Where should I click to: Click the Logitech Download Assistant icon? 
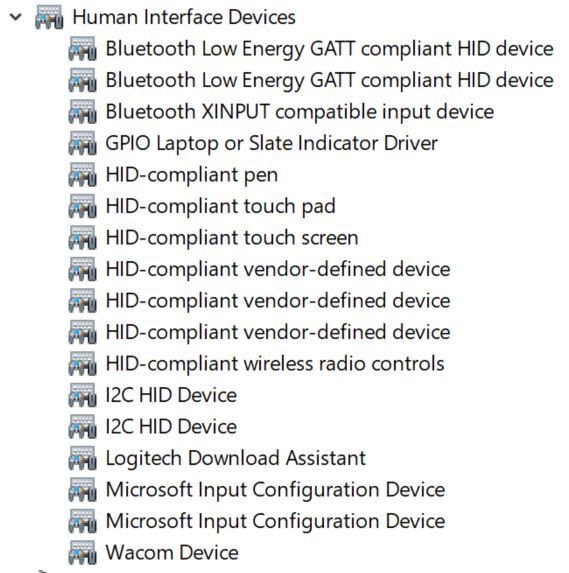82,458
